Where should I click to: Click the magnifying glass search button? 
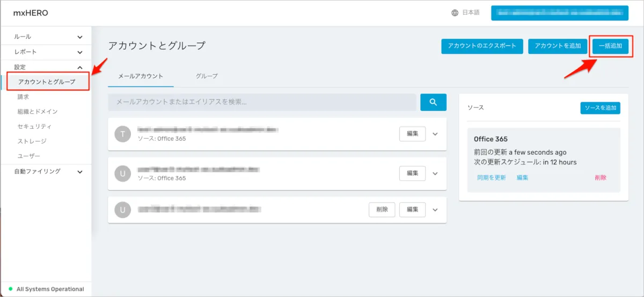pos(433,102)
